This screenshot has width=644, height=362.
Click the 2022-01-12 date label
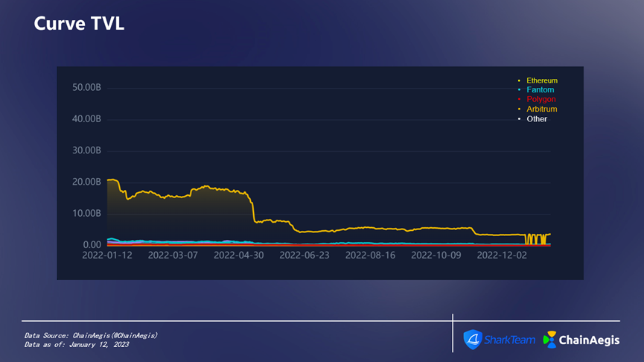[107, 255]
